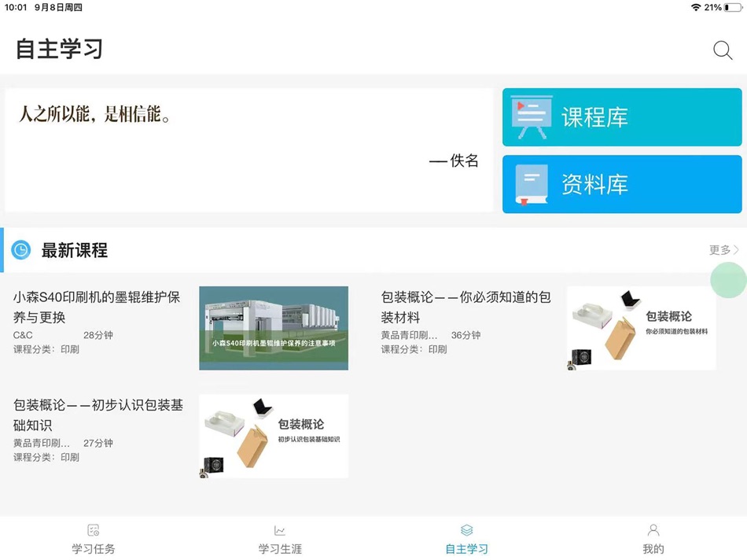Viewport: 747px width, 560px height.
Task: Tap the motto 人之所以能，是相信能。
Action: 94,114
